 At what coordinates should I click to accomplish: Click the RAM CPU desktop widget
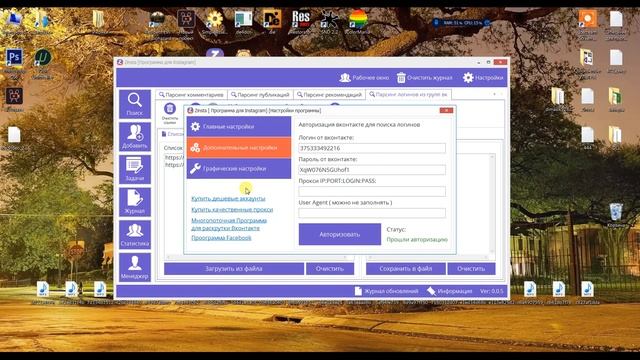tap(461, 23)
